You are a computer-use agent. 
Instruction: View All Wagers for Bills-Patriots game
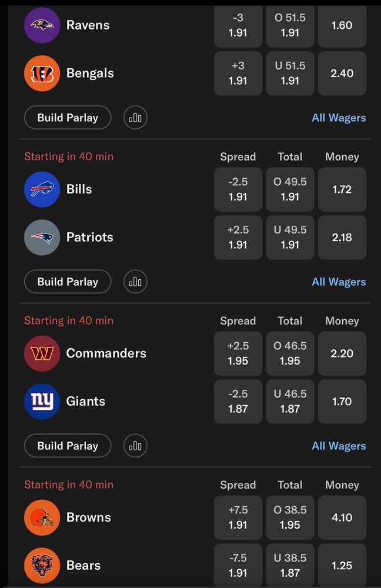[339, 282]
